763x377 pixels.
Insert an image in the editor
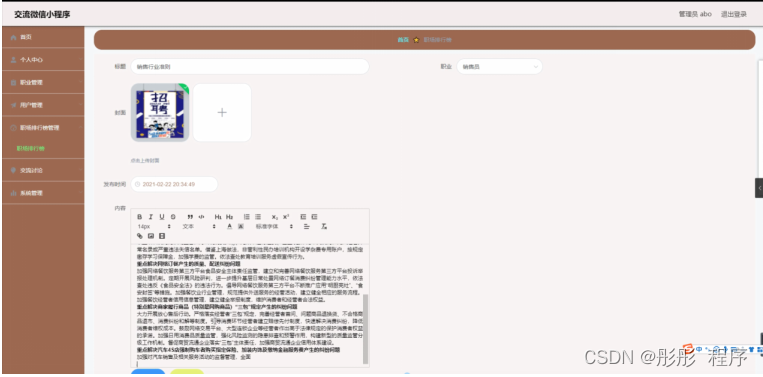(151, 236)
